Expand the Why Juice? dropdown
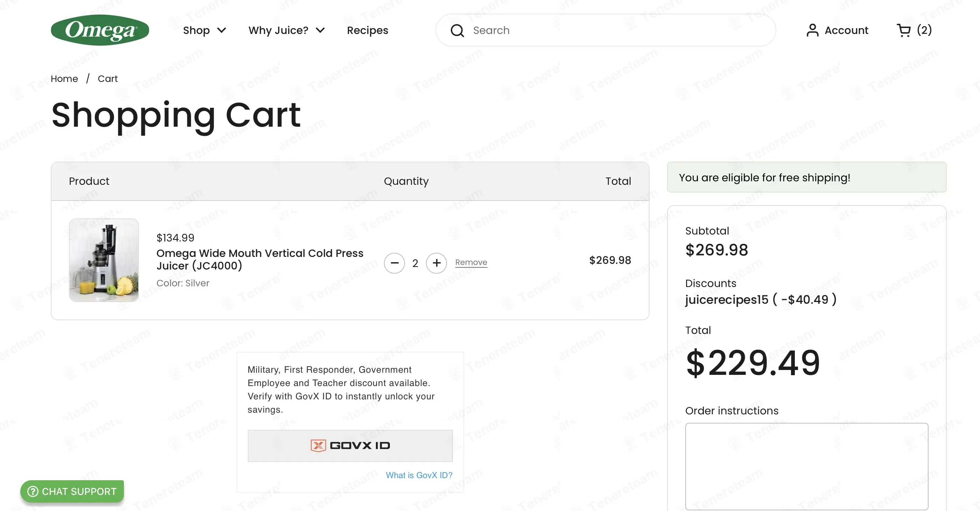Image resolution: width=980 pixels, height=511 pixels. pos(286,30)
